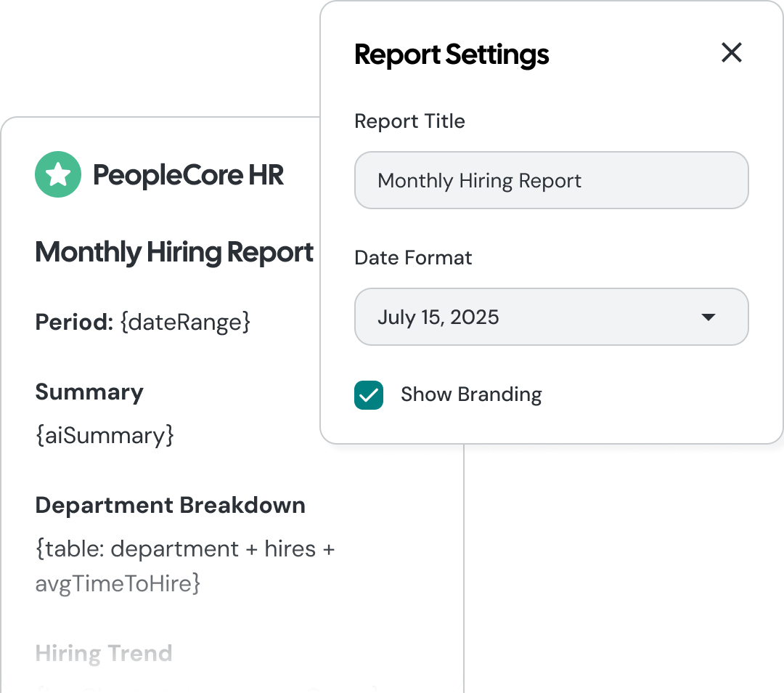The image size is (784, 693).
Task: Open the Date Format dropdown
Action: tap(552, 317)
